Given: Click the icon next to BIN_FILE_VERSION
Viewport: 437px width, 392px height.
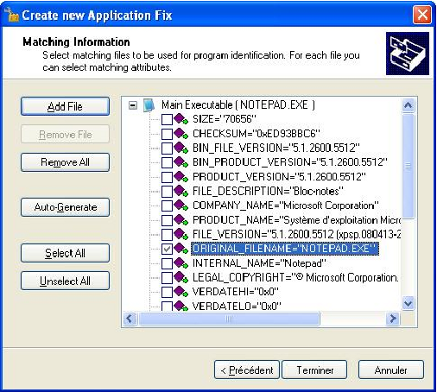Looking at the screenshot, I should pyautogui.click(x=181, y=148).
